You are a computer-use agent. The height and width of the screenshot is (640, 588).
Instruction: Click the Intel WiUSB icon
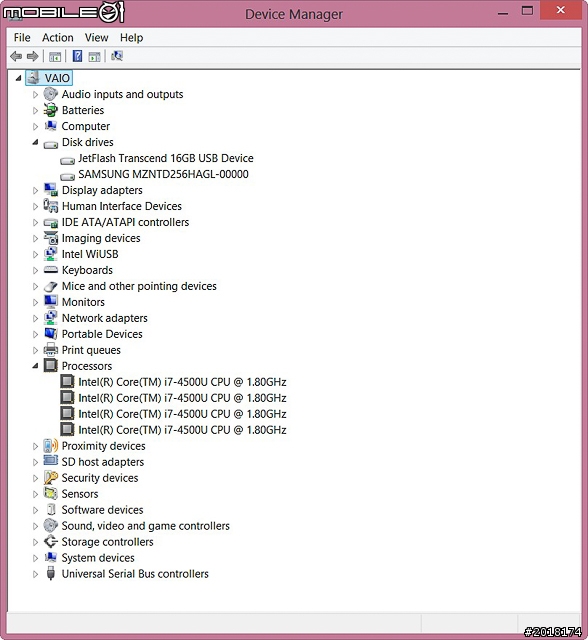51,254
